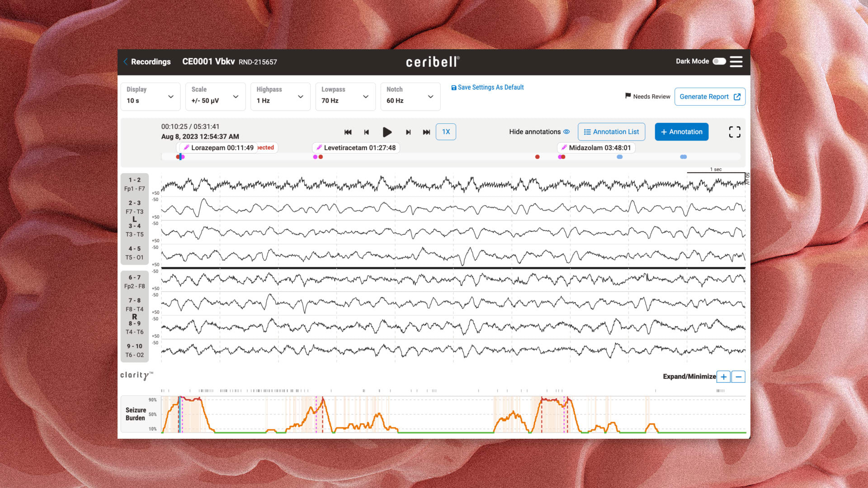
Task: Select the 1X playback speed button
Action: [x=447, y=131]
